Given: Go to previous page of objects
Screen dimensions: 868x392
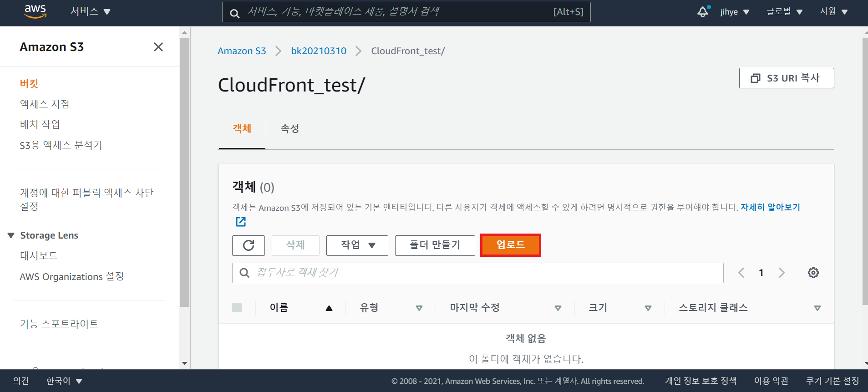Looking at the screenshot, I should 741,273.
